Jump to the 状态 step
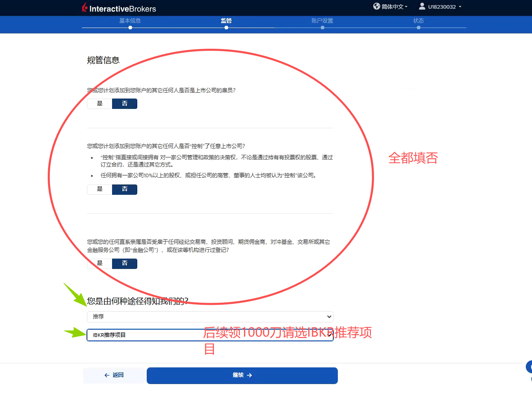The height and width of the screenshot is (394, 532). (x=418, y=21)
